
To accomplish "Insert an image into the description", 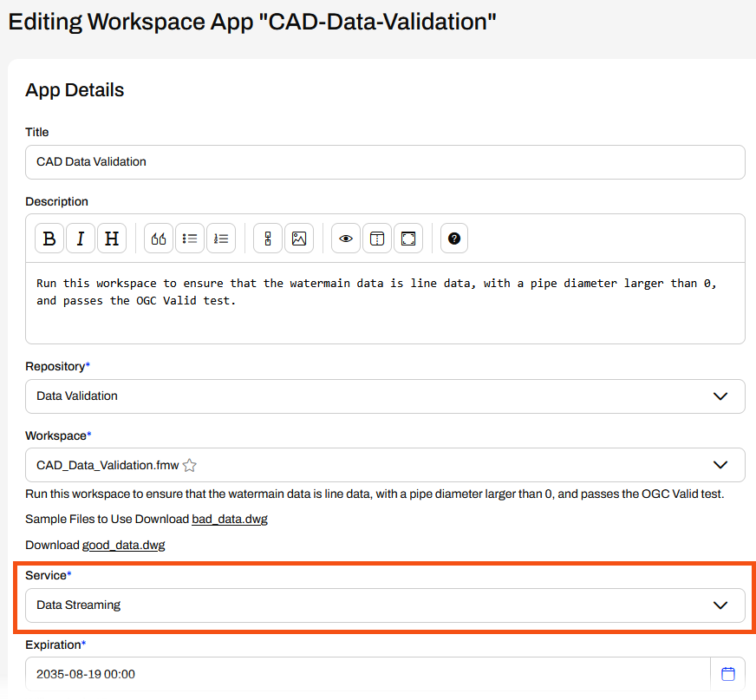I will [x=299, y=239].
